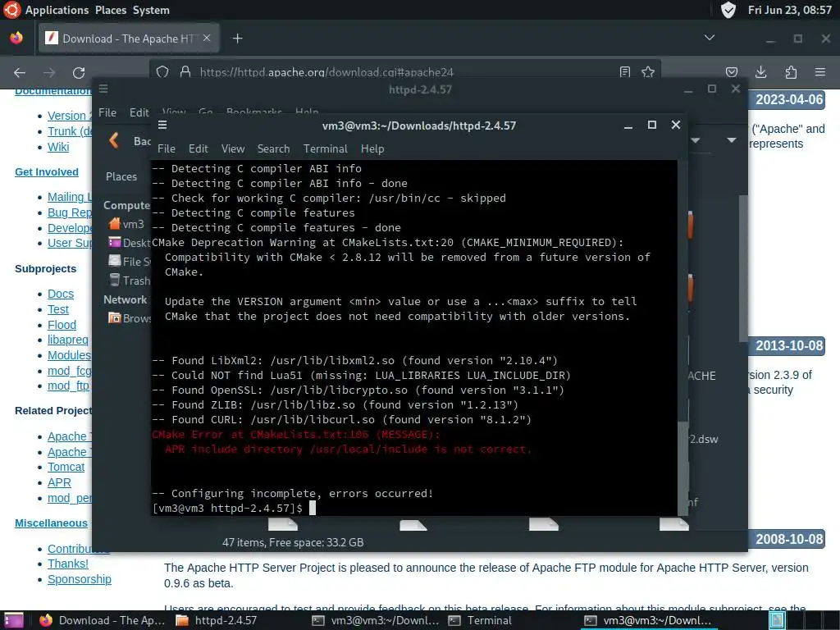Click Firefox back arrow button

pos(20,72)
